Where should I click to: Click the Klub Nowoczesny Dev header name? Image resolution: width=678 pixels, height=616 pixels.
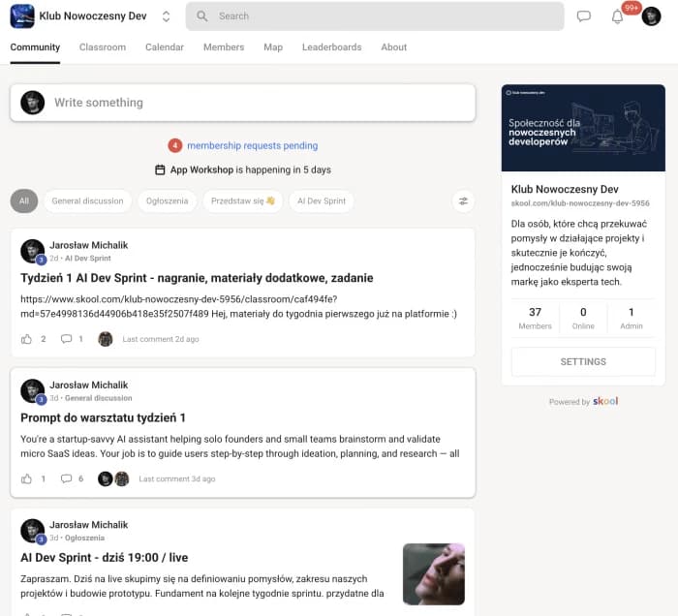coord(93,16)
